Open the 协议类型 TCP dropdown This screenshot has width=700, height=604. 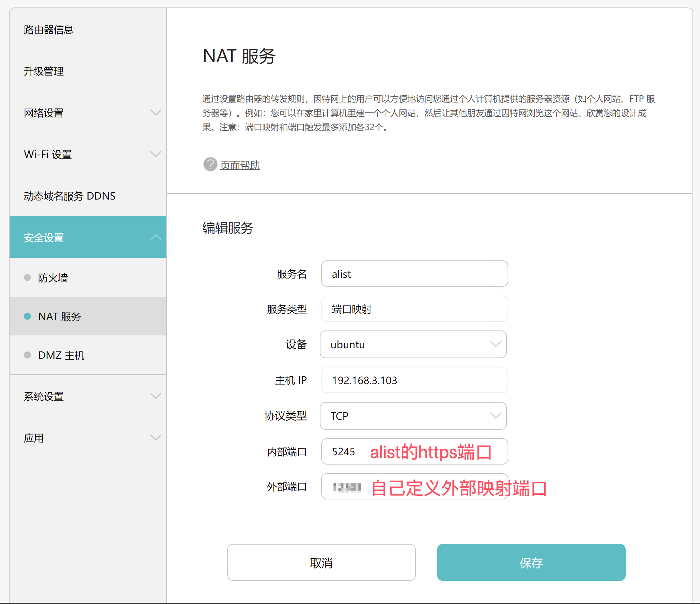pos(413,416)
